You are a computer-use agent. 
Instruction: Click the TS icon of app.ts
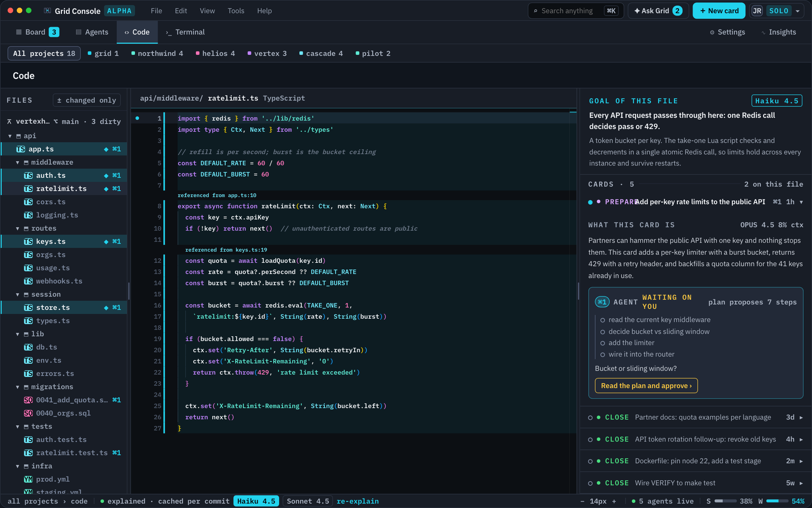[21, 149]
